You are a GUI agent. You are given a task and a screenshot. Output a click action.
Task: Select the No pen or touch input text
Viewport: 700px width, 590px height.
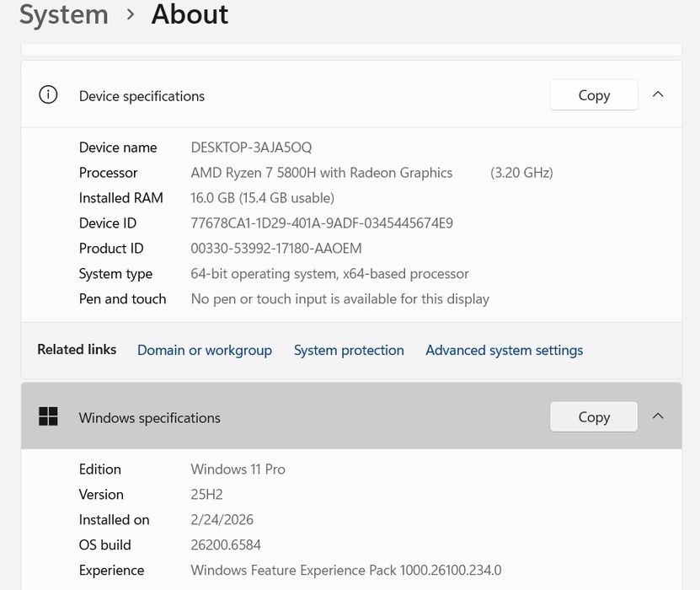tap(339, 299)
